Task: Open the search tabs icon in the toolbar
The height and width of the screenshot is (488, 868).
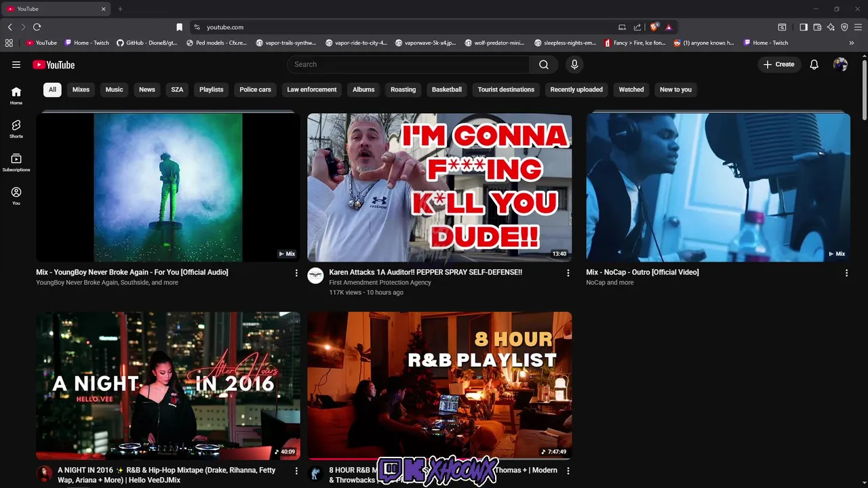Action: [x=782, y=27]
